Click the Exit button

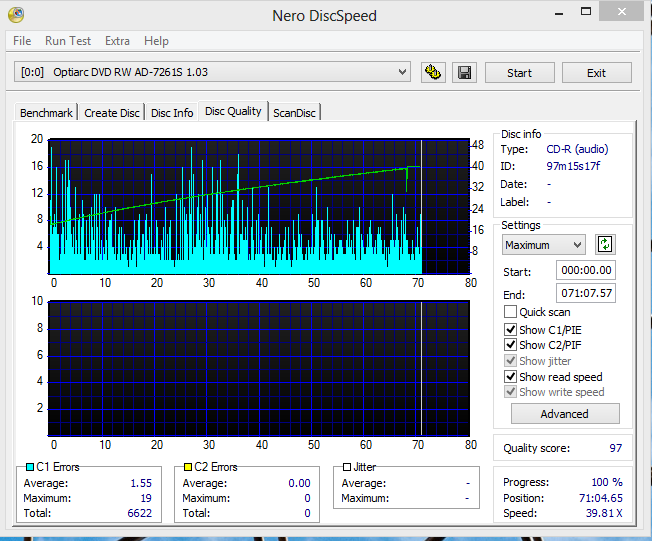596,73
